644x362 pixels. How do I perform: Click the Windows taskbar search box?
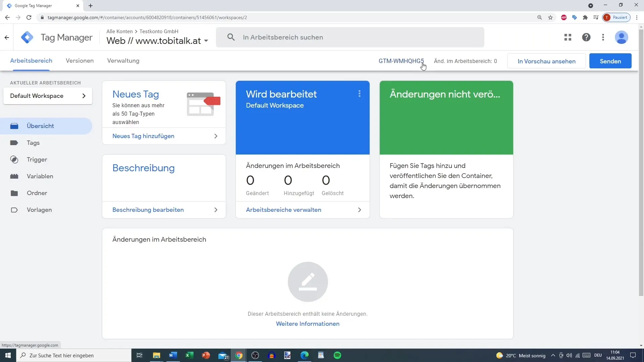(74, 355)
